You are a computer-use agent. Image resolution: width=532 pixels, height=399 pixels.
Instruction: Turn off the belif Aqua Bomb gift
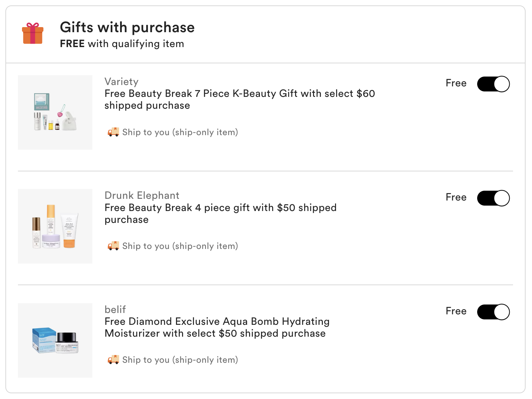[x=493, y=312]
